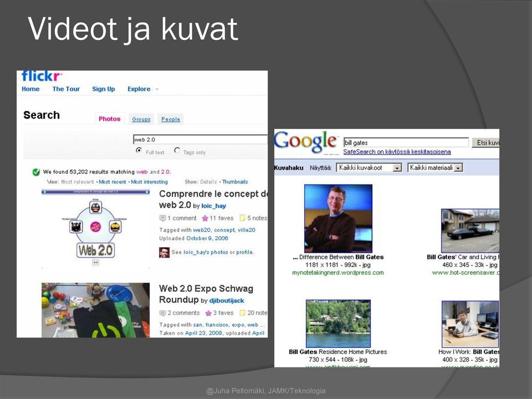Click the note icon beside 5 notes

tap(242, 218)
